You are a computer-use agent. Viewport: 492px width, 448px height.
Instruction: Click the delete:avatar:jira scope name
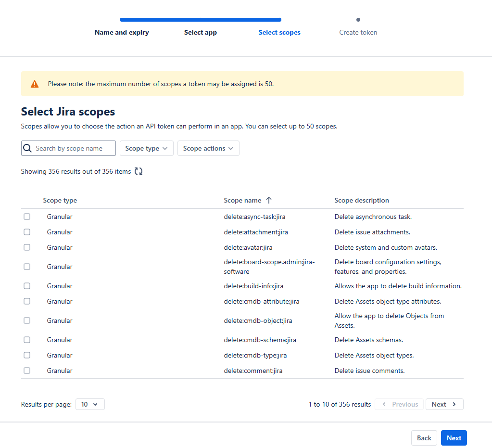(248, 247)
